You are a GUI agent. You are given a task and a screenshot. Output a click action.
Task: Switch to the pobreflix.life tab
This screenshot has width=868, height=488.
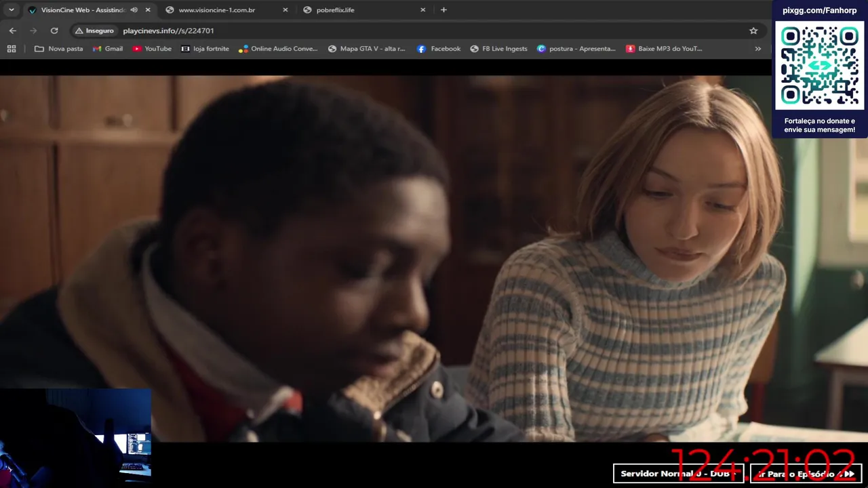pos(335,10)
